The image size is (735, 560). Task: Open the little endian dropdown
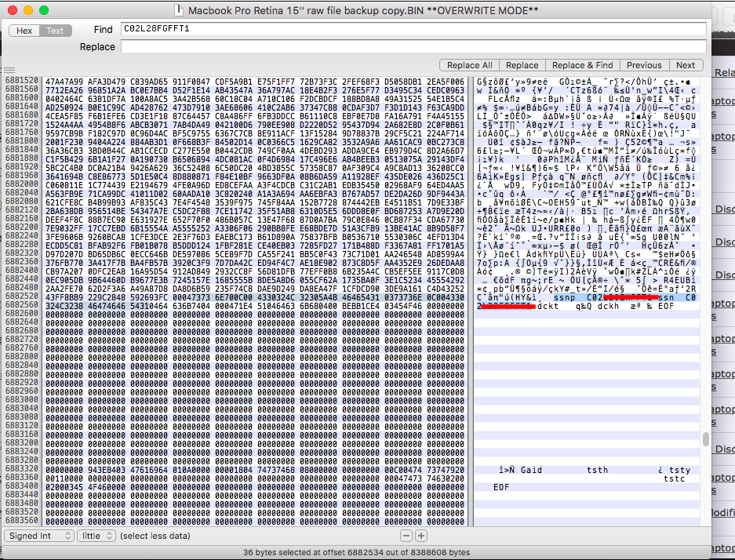click(x=96, y=536)
